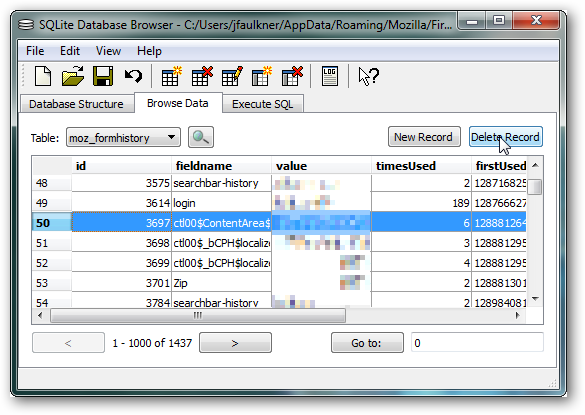The width and height of the screenshot is (585, 415).
Task: Select row header 51
Action: [52, 243]
